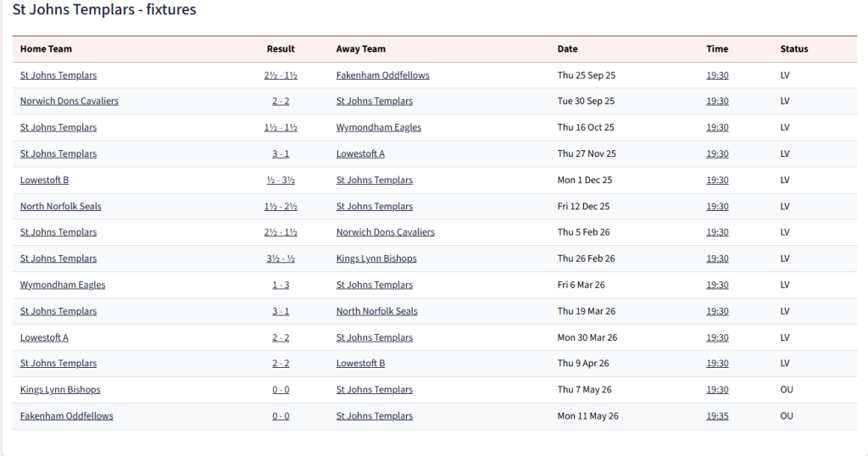Screen dimensions: 868x456
Task: Open Lowestoft B in Home Team column
Action: [44, 180]
